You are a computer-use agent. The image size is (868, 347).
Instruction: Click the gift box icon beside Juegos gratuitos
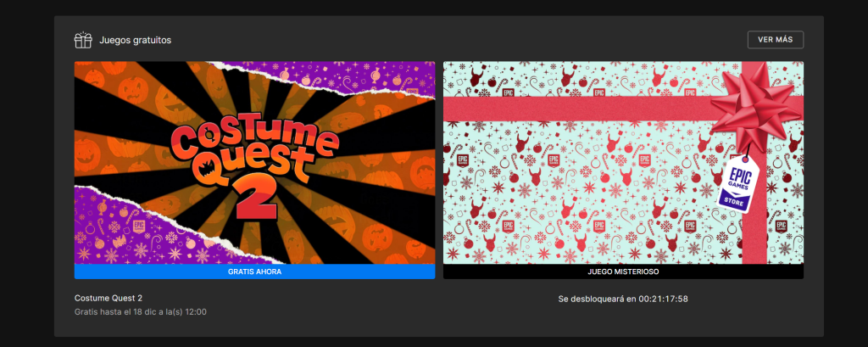click(83, 40)
